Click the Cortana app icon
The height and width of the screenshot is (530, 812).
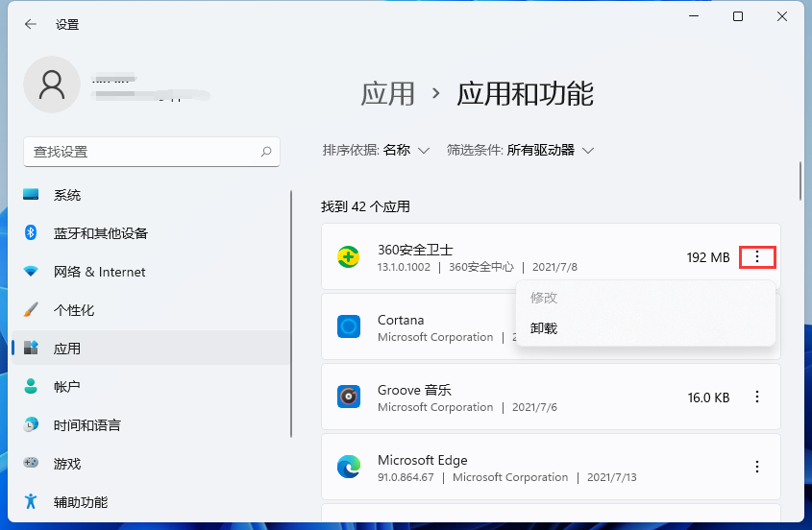tap(349, 326)
